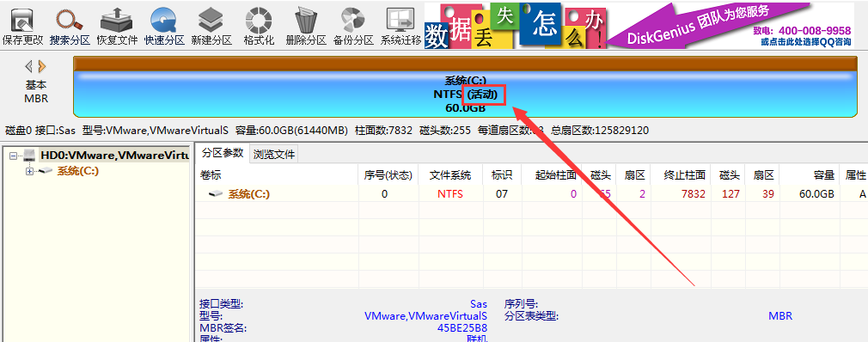Go to the previous disk with the left arrow
Screen dimensions: 868x342
(29, 67)
